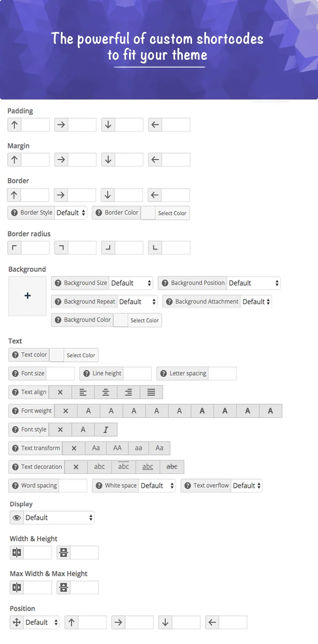Clear text align using the X button
The width and height of the screenshot is (318, 644).
(60, 392)
